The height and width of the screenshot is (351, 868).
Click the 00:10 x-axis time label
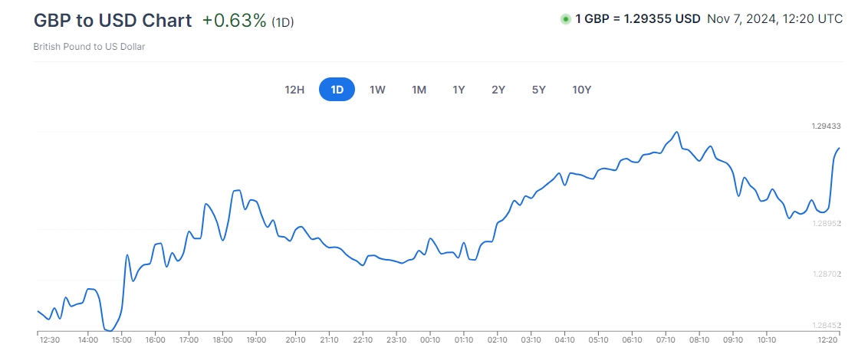click(430, 340)
